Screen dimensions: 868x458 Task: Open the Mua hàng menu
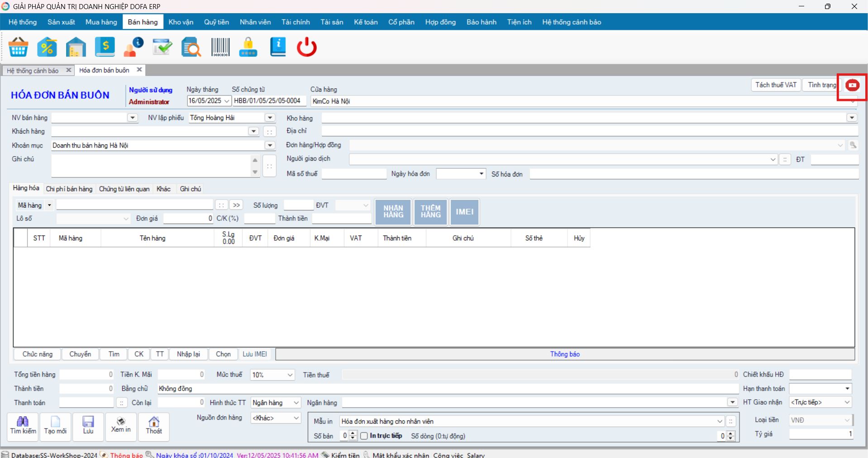click(101, 22)
